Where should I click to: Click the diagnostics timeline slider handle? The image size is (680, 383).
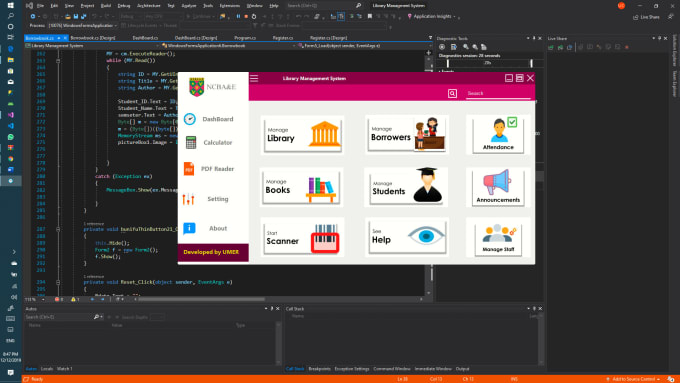pyautogui.click(x=531, y=63)
